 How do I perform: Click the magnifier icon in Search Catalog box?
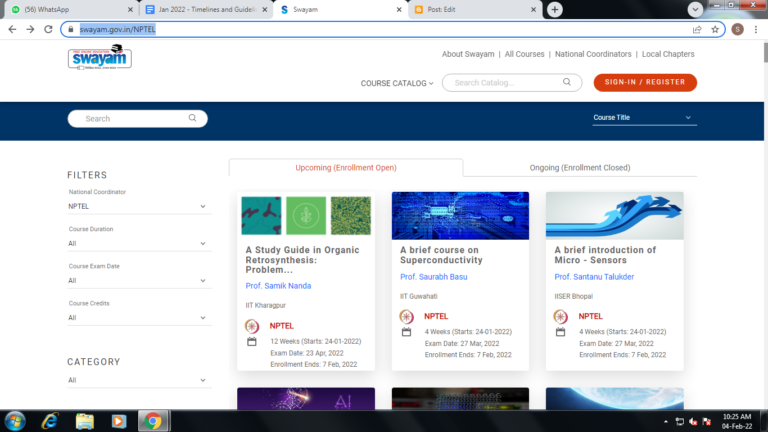(567, 83)
